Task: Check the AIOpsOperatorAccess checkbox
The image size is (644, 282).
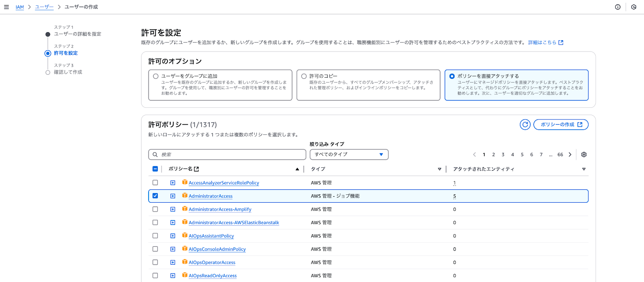Action: tap(155, 262)
